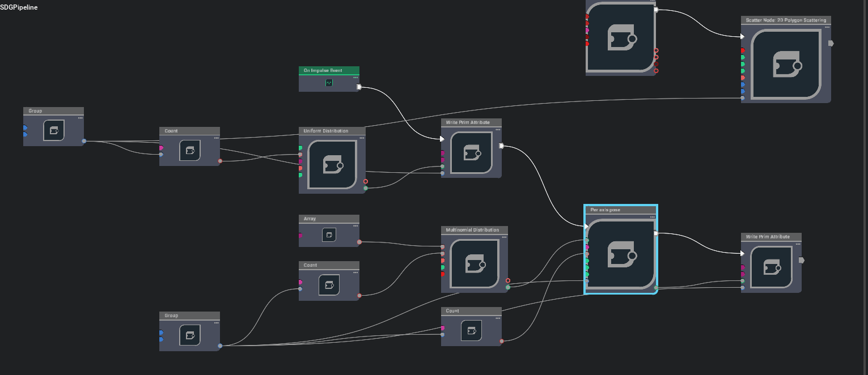Open the Scatter Node header options menu dots
Viewport: 868px width, 375px height.
827,27
